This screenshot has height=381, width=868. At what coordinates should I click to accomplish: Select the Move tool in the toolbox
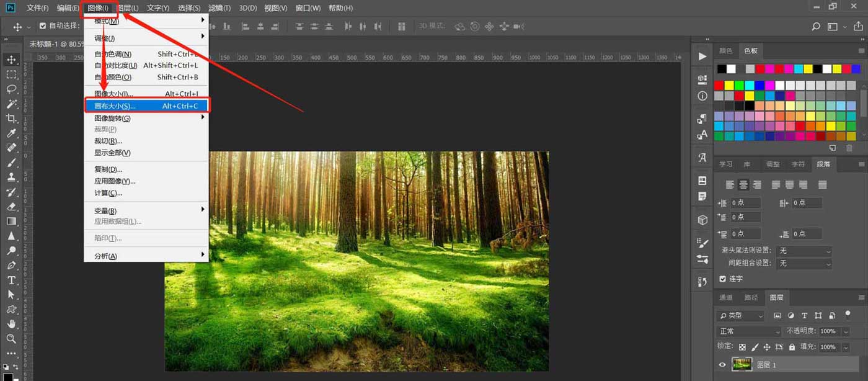coord(11,60)
